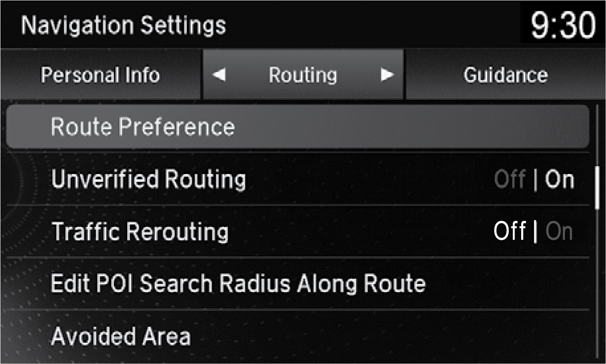Image resolution: width=606 pixels, height=364 pixels.
Task: Click the 9:30 clock display
Action: [563, 26]
